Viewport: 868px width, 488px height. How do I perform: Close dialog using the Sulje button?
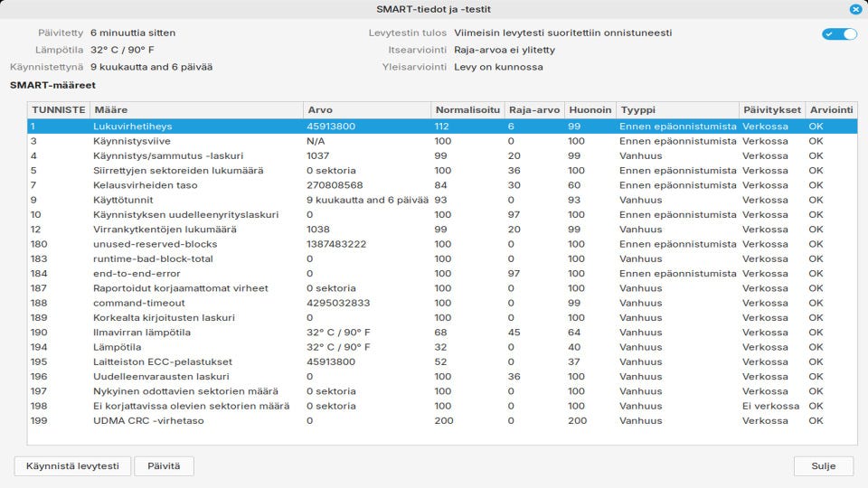(x=824, y=466)
